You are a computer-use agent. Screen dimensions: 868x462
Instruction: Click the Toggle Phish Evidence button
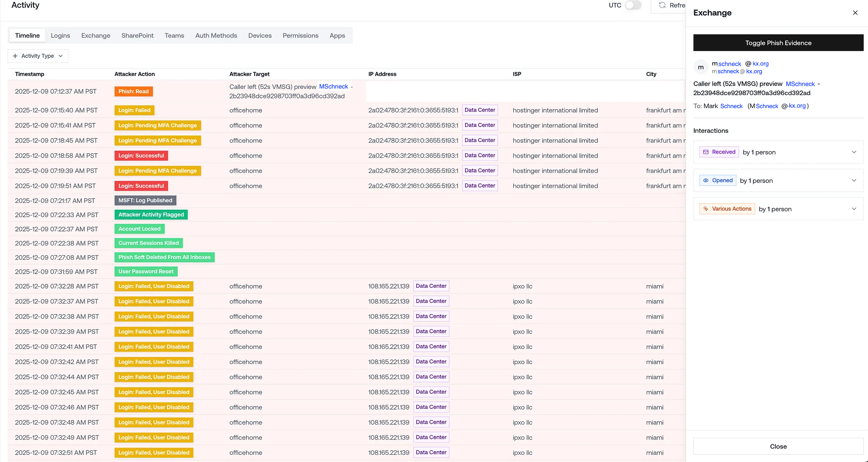(778, 43)
